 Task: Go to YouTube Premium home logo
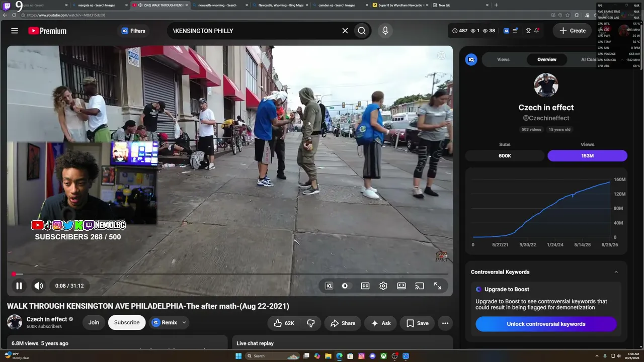coord(47,31)
